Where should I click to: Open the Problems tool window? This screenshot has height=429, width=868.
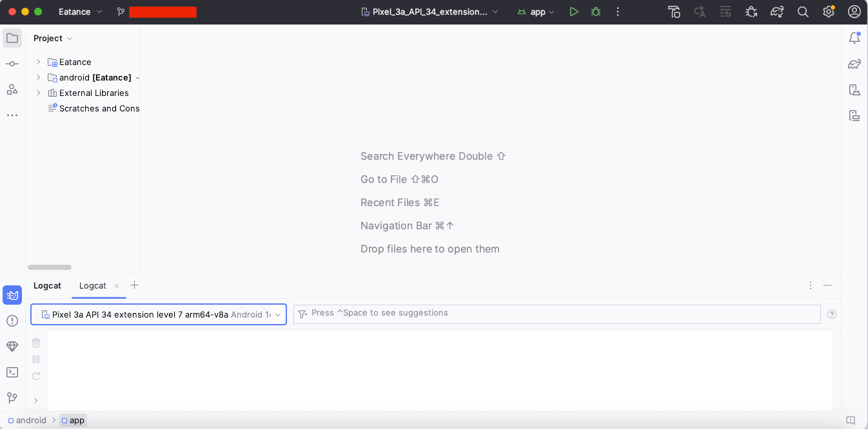click(x=12, y=319)
